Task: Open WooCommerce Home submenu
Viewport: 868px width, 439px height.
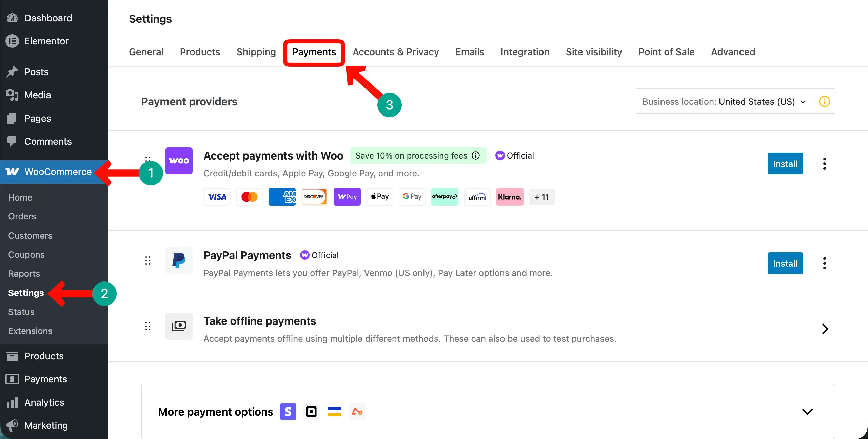Action: click(x=20, y=197)
